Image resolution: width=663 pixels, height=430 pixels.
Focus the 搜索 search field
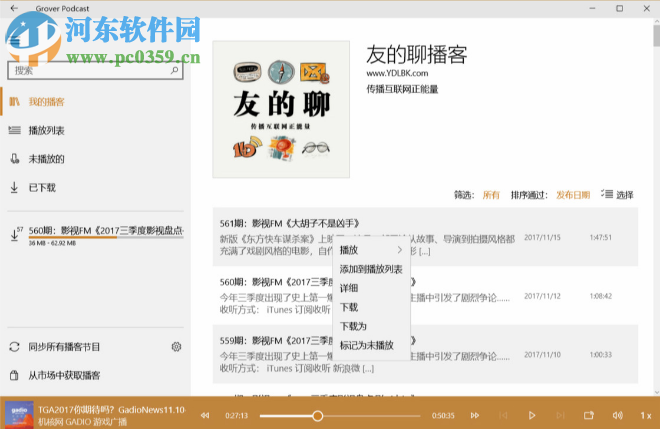click(x=95, y=70)
